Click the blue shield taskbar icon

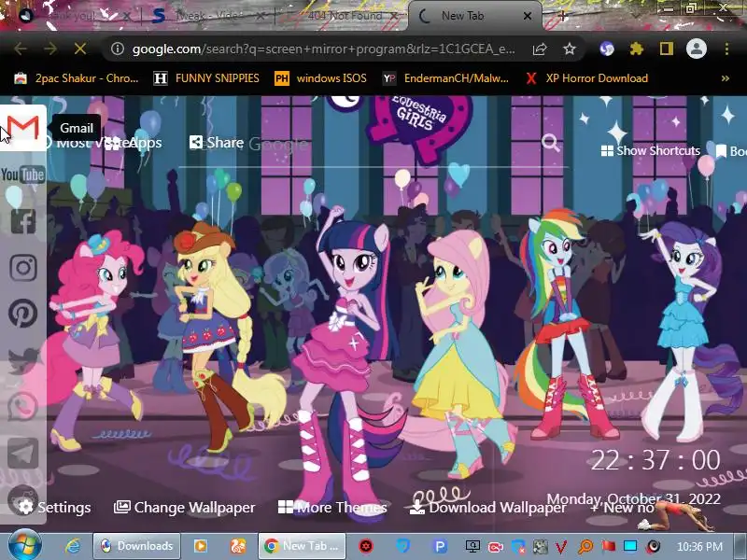tap(403, 546)
